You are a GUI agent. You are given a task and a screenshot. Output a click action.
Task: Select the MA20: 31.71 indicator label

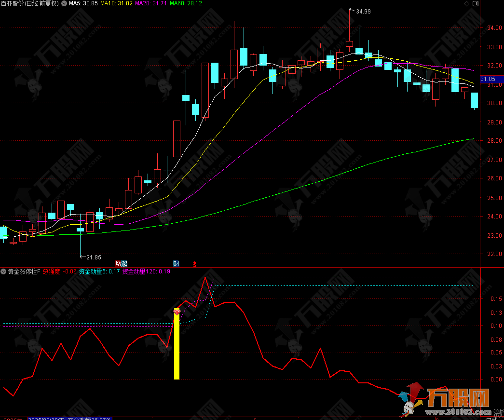[x=151, y=3]
